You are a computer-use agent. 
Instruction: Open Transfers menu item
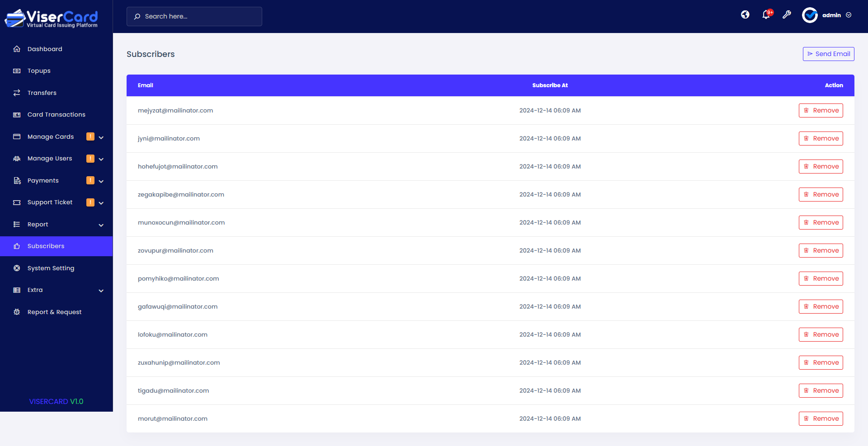click(x=57, y=93)
